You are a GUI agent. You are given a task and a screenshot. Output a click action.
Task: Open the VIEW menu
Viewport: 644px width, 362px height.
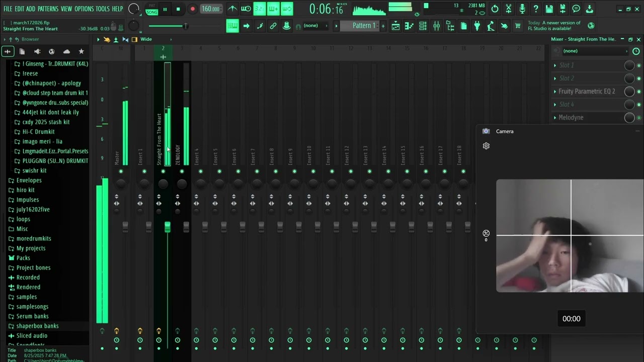pos(66,9)
